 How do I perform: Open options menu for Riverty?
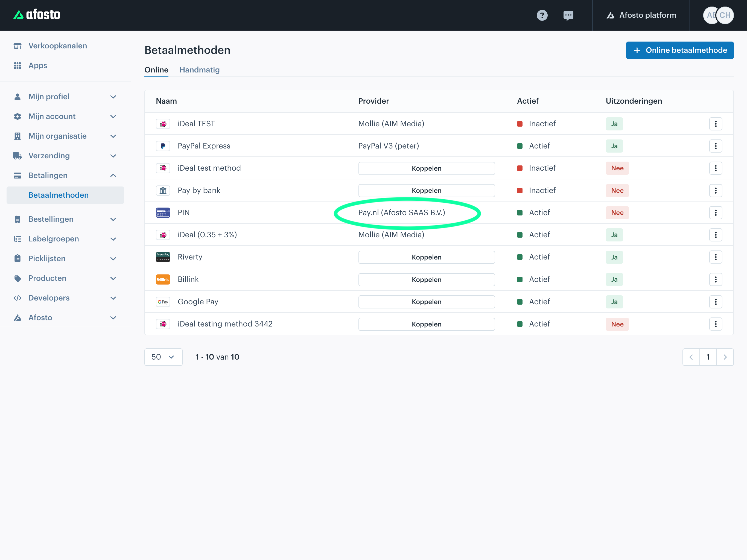[716, 257]
